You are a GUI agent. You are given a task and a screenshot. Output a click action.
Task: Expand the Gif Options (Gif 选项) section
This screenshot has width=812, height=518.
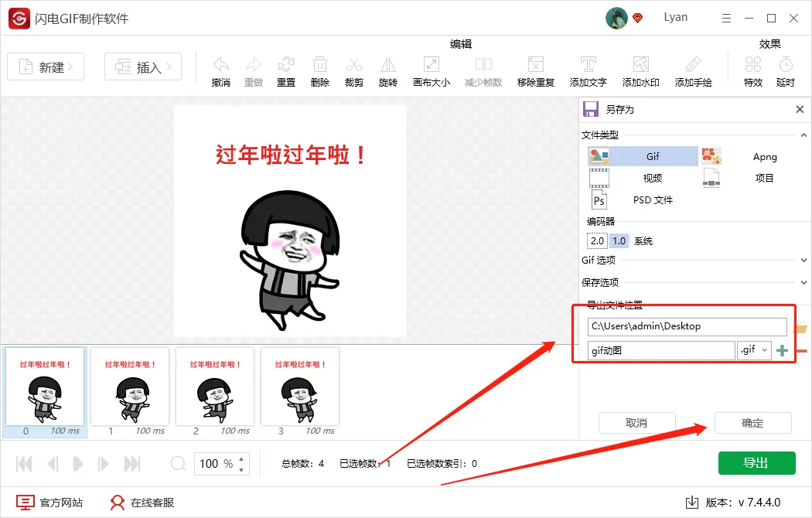coord(803,261)
